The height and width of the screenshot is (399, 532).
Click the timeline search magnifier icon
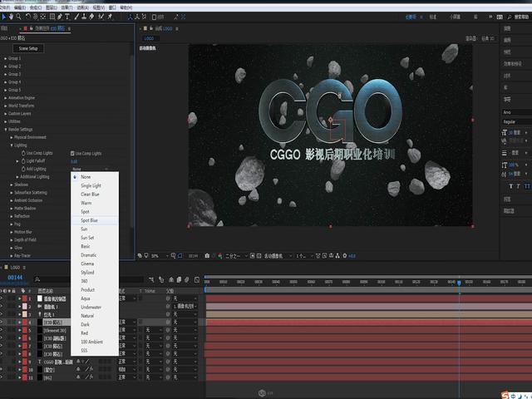coord(37,279)
